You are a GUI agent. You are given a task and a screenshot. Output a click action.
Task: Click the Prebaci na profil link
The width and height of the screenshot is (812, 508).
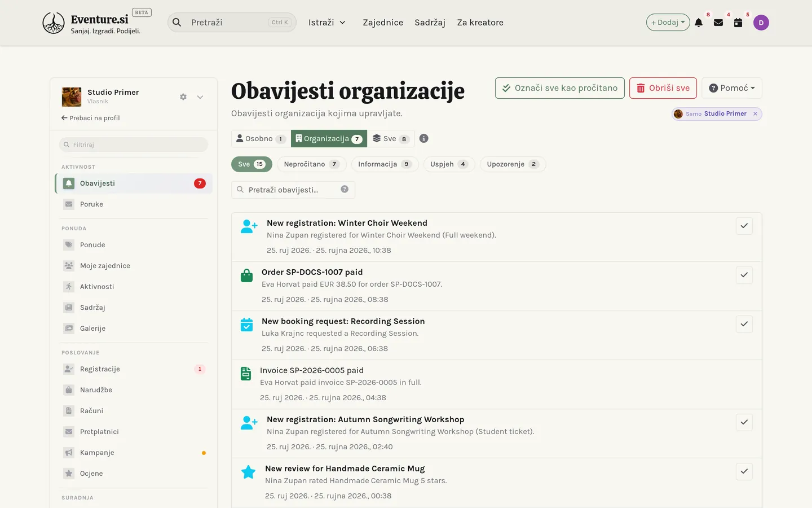tap(90, 118)
